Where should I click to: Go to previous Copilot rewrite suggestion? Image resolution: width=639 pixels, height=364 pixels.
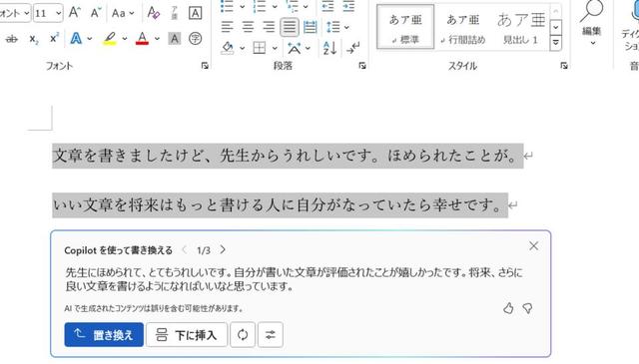[x=184, y=249]
